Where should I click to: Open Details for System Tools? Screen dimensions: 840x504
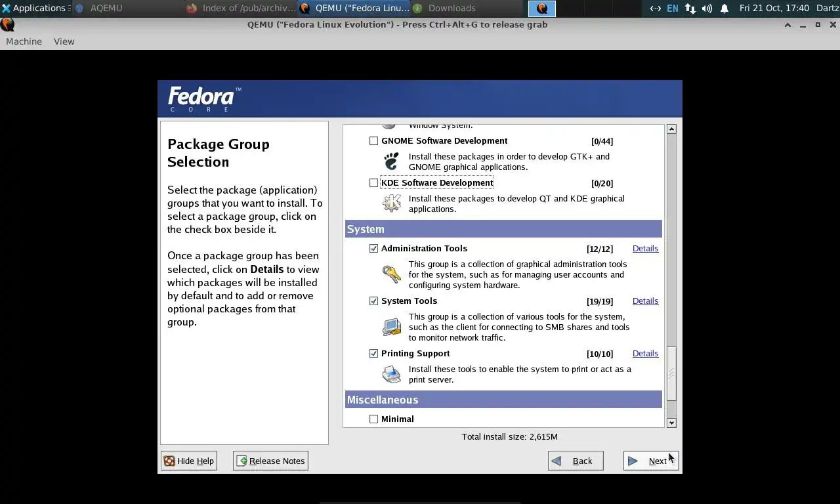pos(645,301)
